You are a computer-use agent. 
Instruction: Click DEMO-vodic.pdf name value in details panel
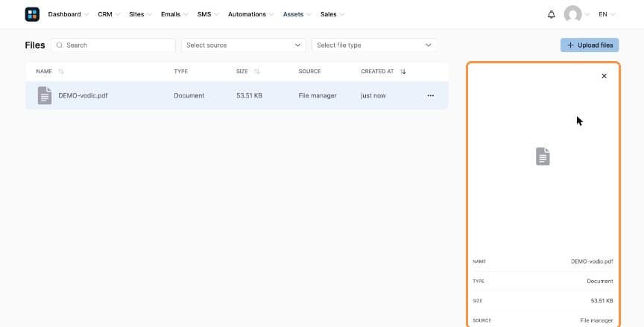click(x=592, y=261)
